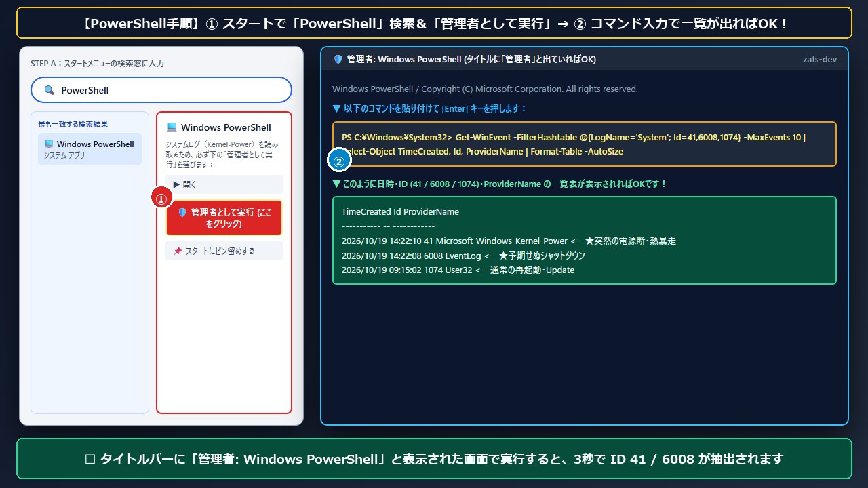The width and height of the screenshot is (868, 488).
Task: Click shield icon in PowerShell title bar
Action: pos(338,59)
